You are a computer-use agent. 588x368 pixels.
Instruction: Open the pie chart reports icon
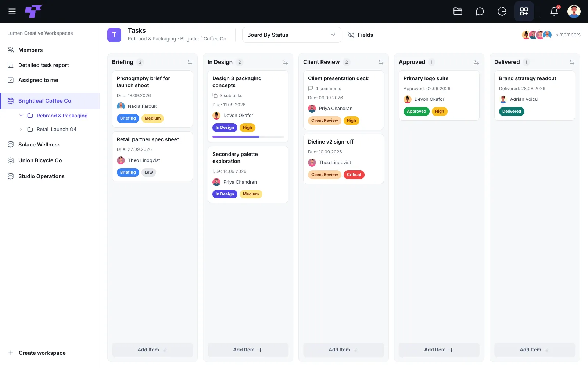502,11
